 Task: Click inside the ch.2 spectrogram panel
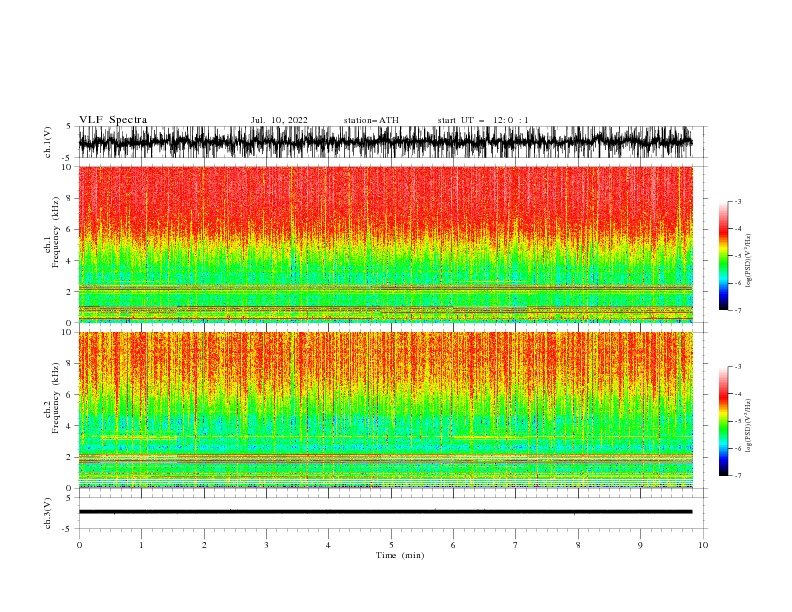385,410
